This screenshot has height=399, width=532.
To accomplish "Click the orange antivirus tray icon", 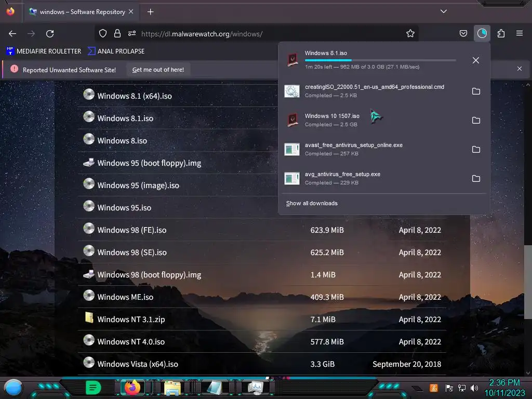I will pos(434,388).
